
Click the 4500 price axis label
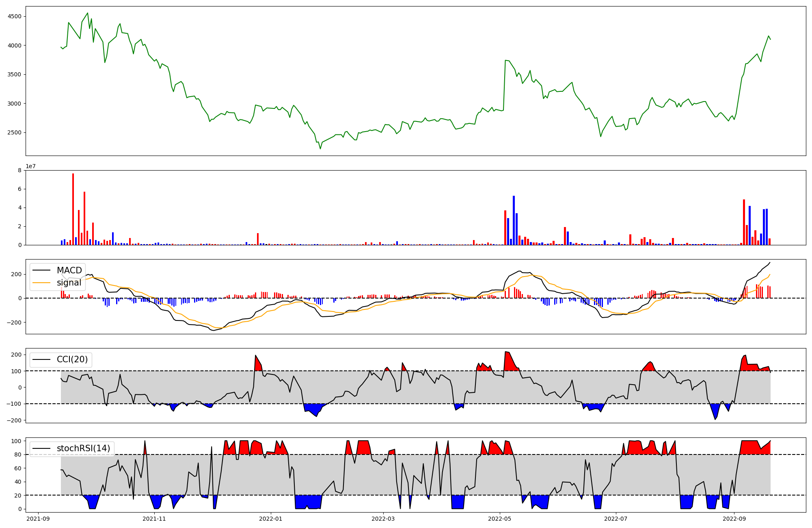click(15, 17)
